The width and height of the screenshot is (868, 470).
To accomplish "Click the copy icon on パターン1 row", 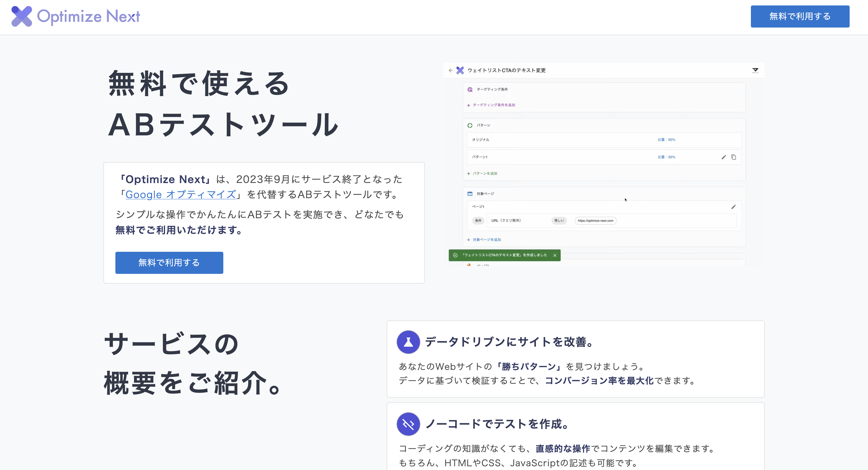I will (x=734, y=157).
